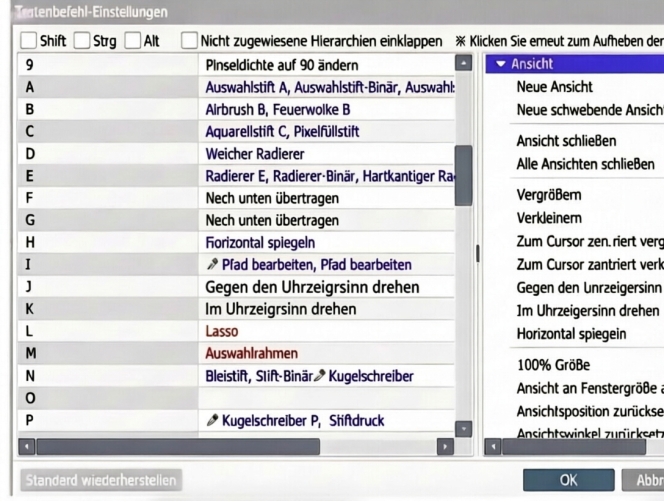Click the pen icon in row I
664x502 pixels.
click(x=212, y=266)
